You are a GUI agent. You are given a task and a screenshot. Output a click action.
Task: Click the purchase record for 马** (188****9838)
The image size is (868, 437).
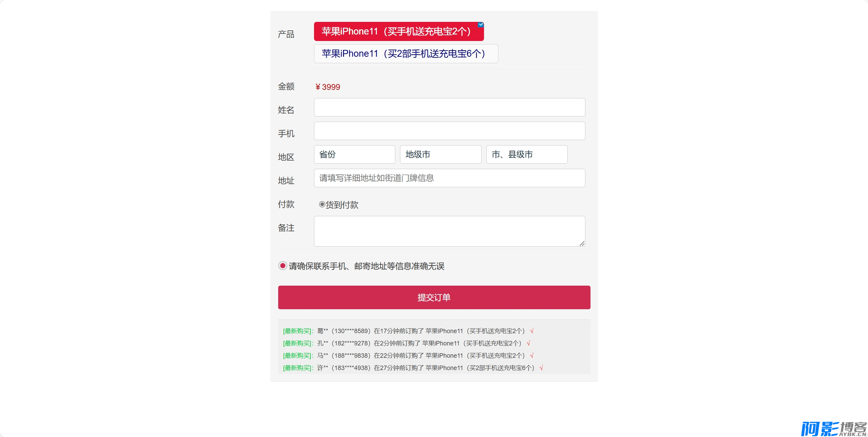click(409, 355)
